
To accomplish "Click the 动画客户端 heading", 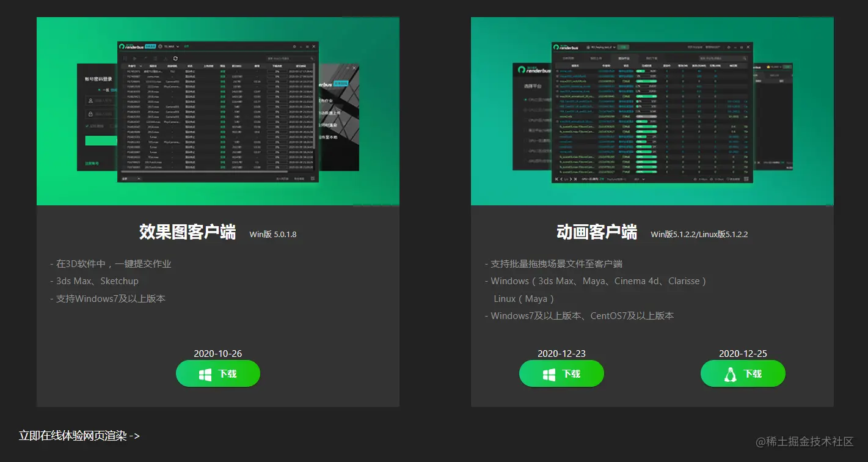I will [597, 232].
